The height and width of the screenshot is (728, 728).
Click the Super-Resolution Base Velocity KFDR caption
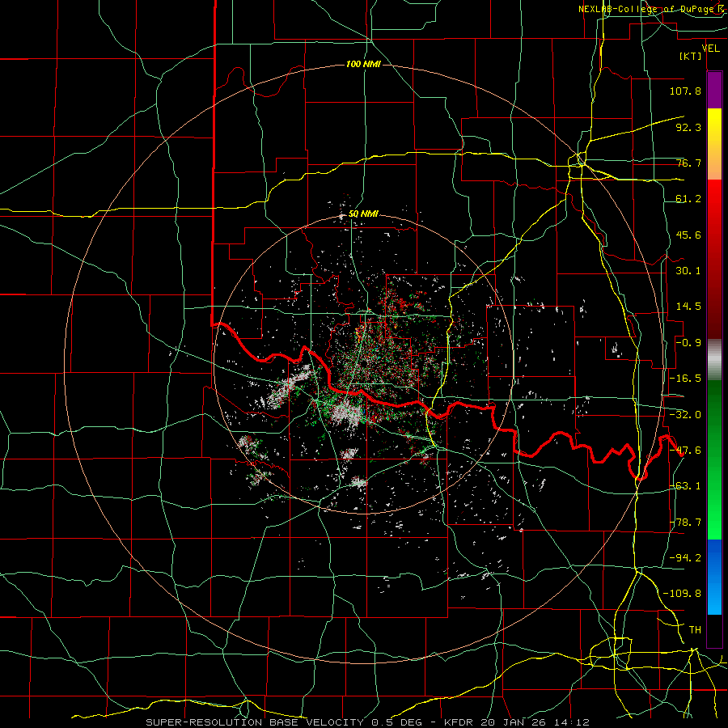coord(368,722)
